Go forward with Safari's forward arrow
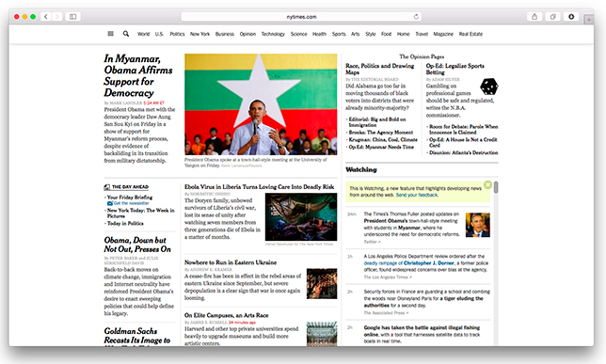606x364 pixels. point(56,17)
